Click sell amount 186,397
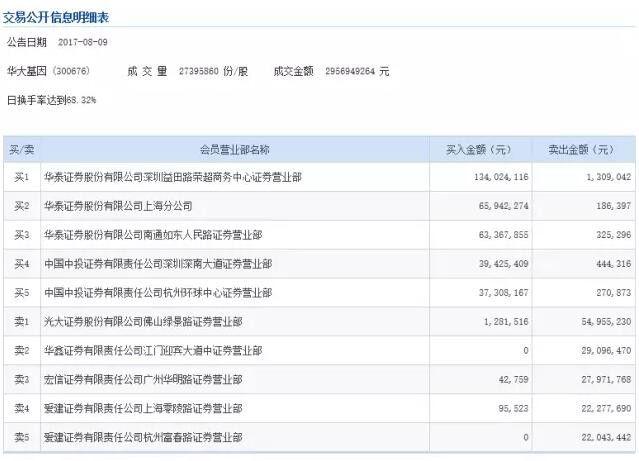The width and height of the screenshot is (639, 461). (614, 206)
